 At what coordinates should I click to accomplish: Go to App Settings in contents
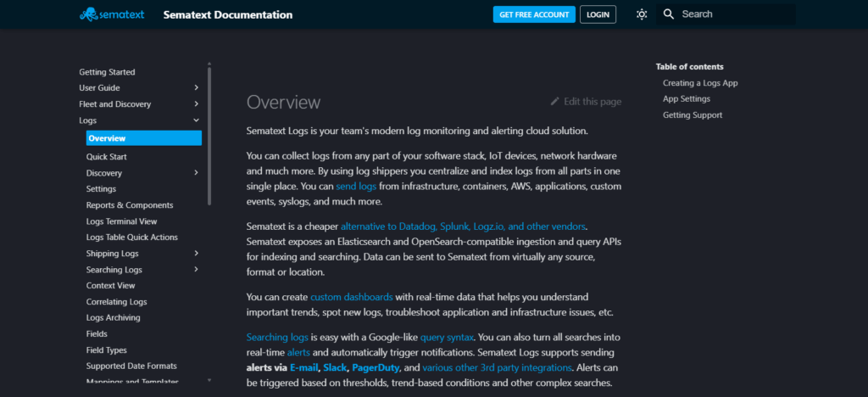[x=687, y=99]
